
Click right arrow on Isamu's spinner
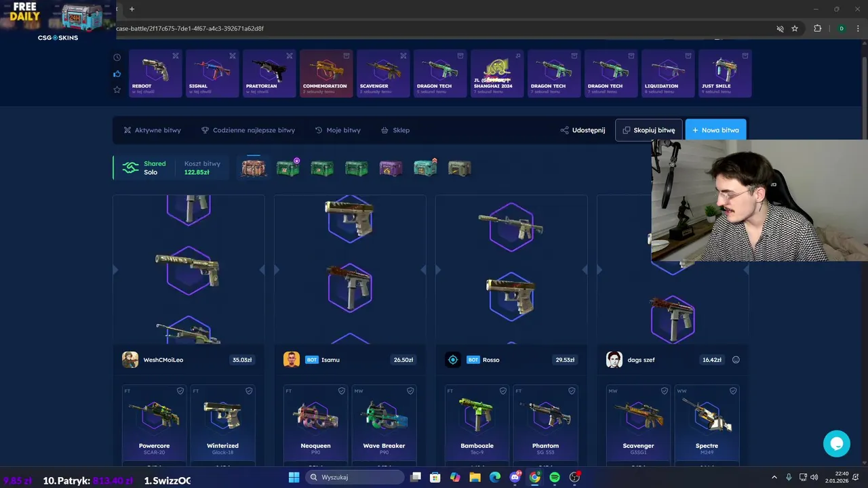423,270
